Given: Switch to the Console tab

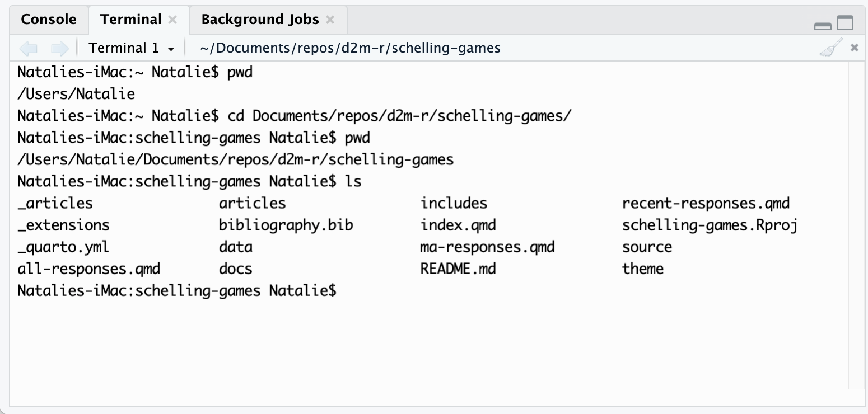Looking at the screenshot, I should click(48, 20).
